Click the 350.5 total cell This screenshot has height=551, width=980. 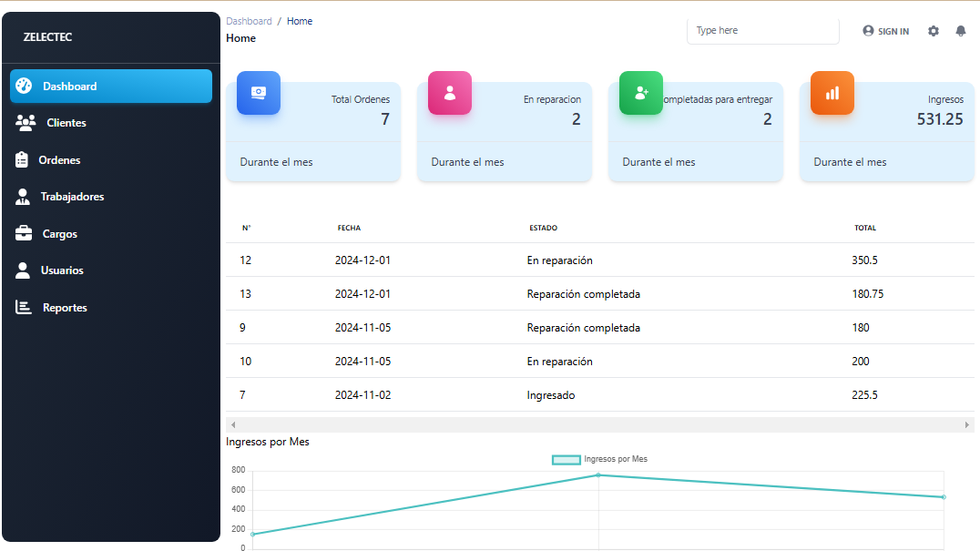(x=864, y=260)
